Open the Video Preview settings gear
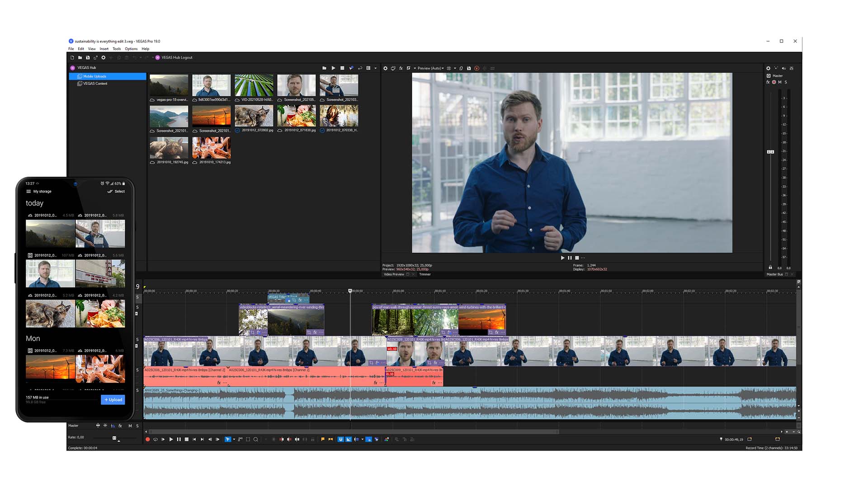This screenshot has width=868, height=488. (386, 68)
